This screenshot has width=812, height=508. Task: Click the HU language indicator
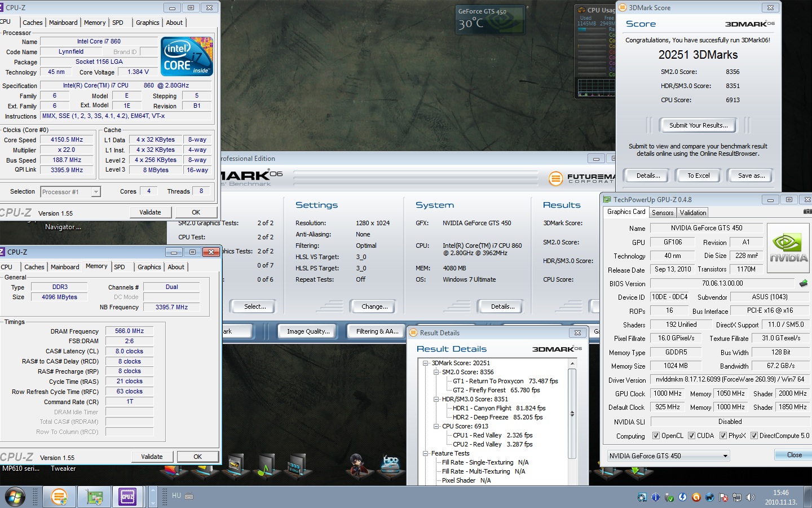pos(176,496)
